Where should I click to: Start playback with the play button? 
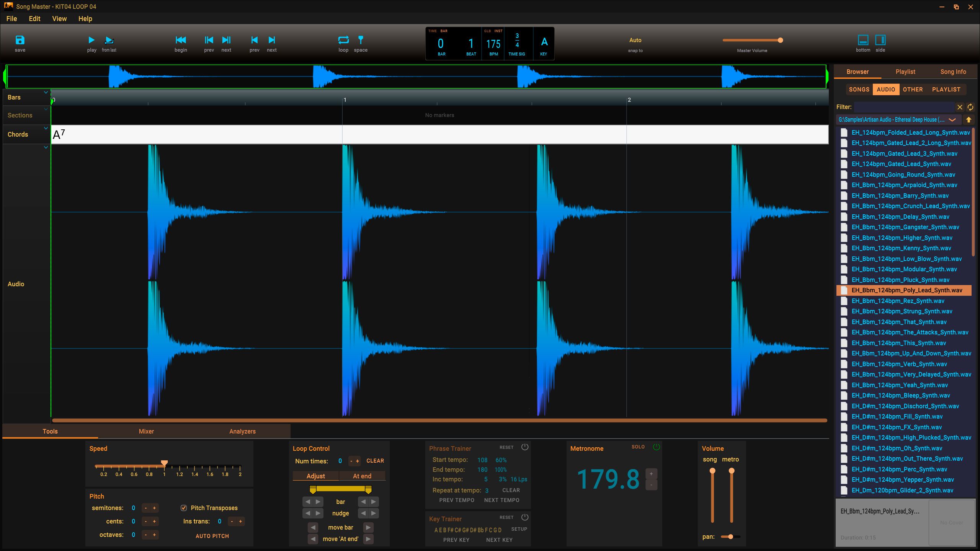pos(91,40)
